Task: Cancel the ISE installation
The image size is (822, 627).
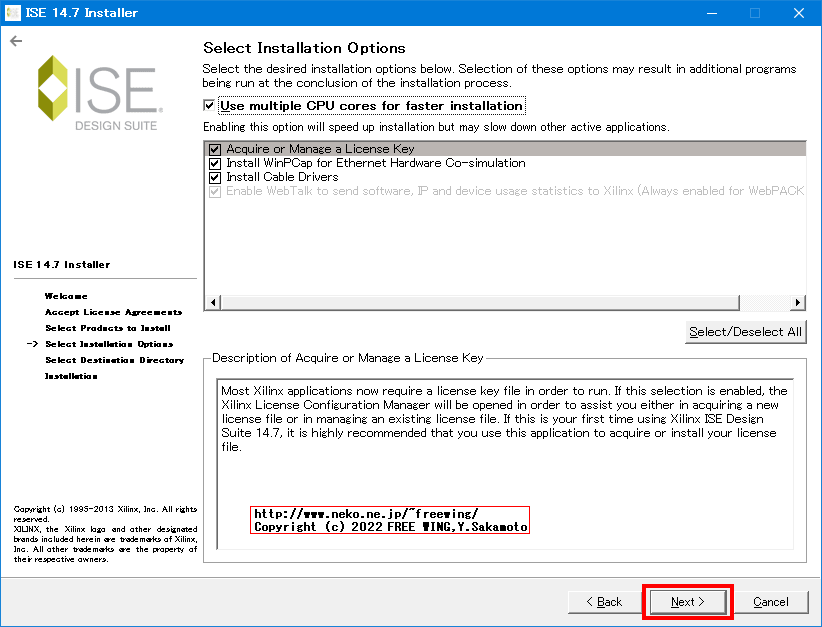Action: coord(771,602)
